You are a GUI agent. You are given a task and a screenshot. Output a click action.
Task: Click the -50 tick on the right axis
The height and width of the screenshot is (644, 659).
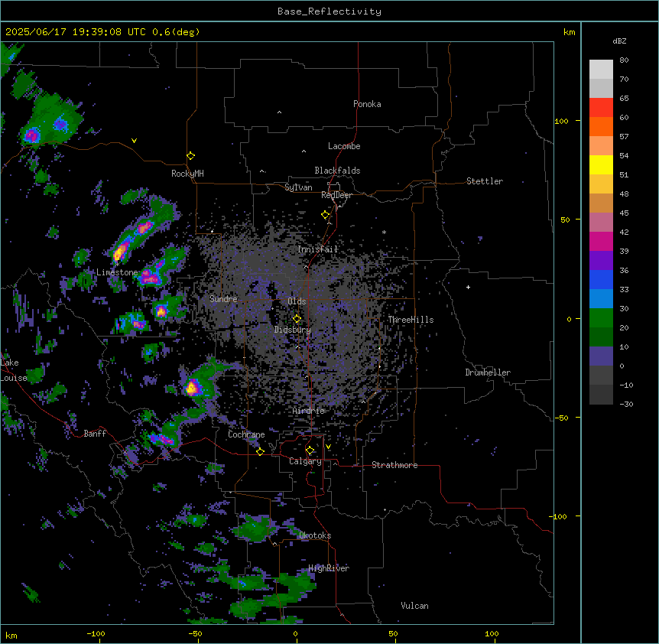click(x=561, y=418)
